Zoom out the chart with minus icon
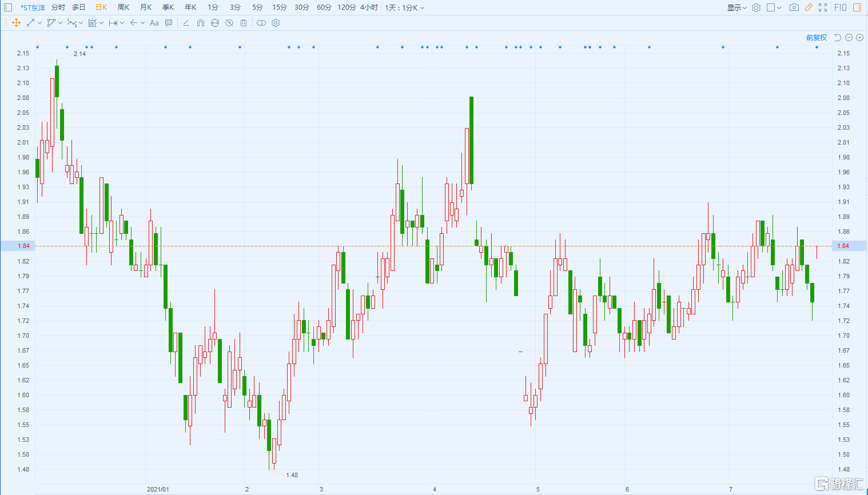Viewport: 868px width, 495px height. coord(849,38)
